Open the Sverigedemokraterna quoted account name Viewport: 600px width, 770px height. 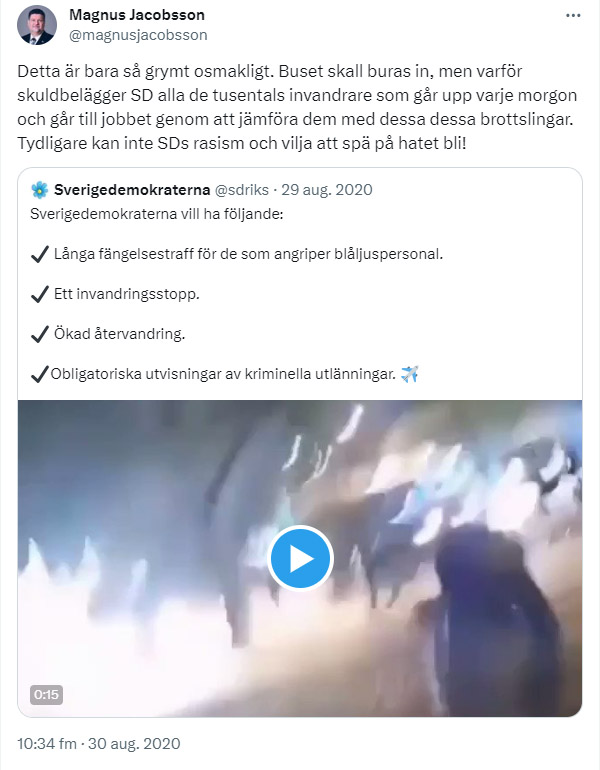click(132, 190)
